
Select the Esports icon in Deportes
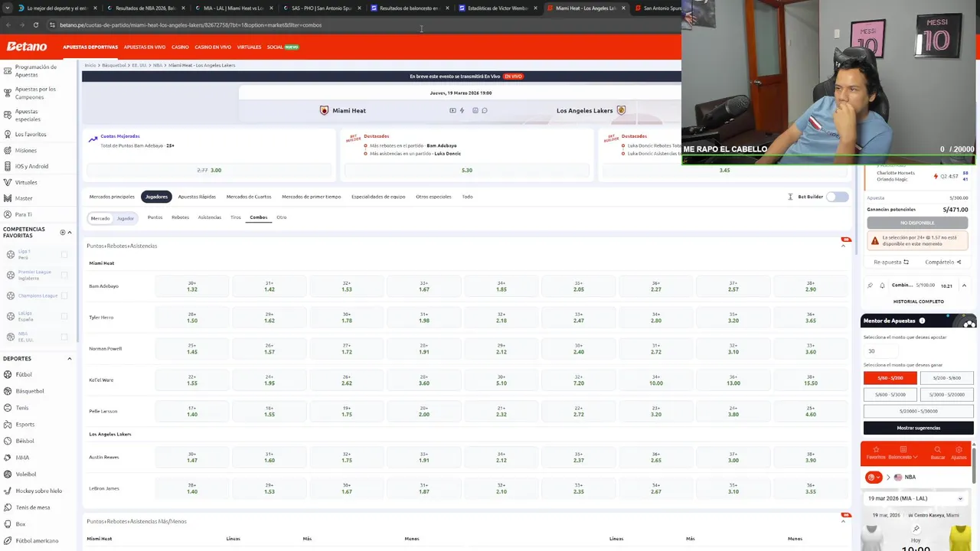tap(7, 424)
